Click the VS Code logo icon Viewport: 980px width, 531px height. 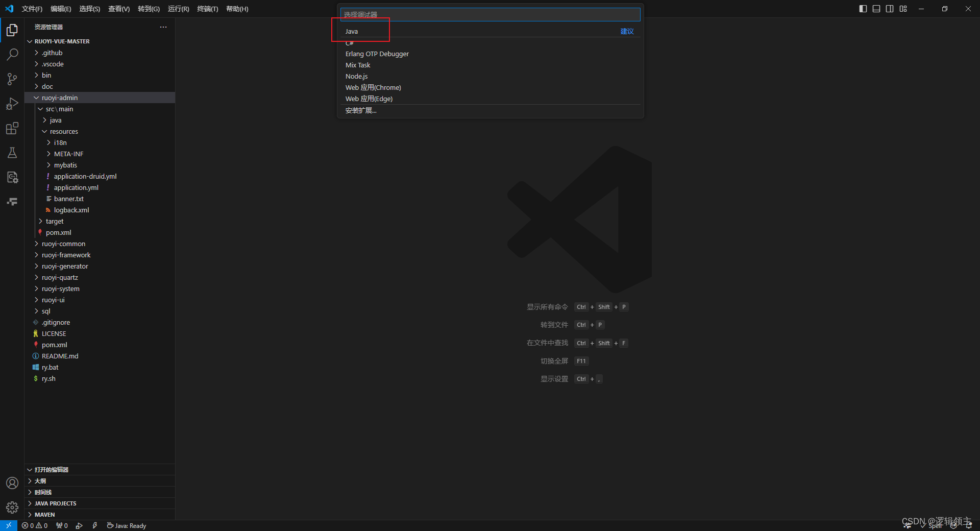tap(9, 9)
